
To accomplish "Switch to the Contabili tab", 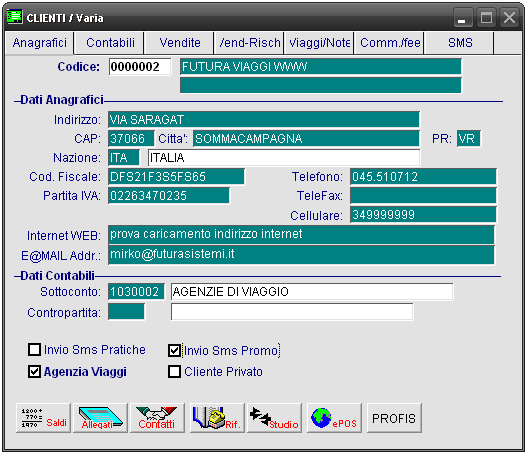I will tap(110, 43).
